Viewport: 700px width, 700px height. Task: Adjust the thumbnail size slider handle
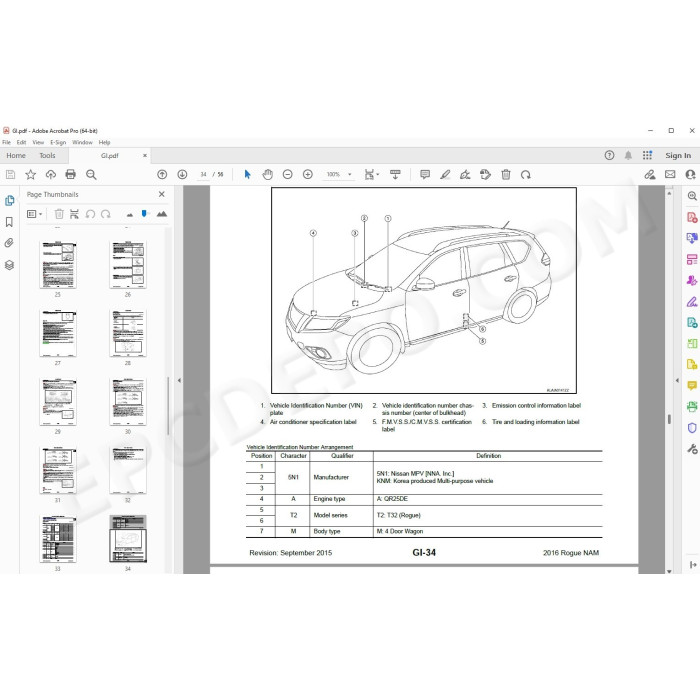coord(144,214)
